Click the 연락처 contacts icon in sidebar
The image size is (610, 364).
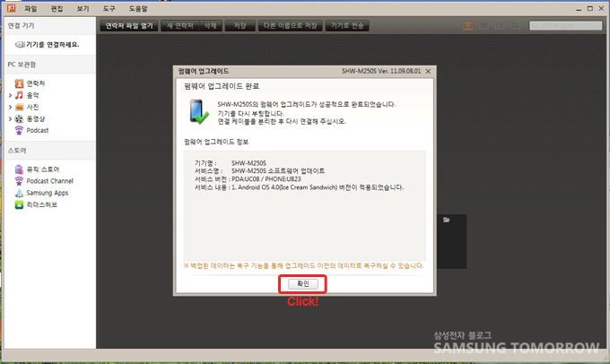tap(19, 83)
